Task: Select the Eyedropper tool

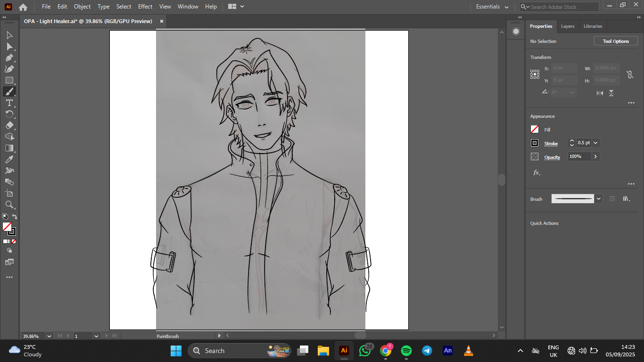Action: click(x=9, y=160)
